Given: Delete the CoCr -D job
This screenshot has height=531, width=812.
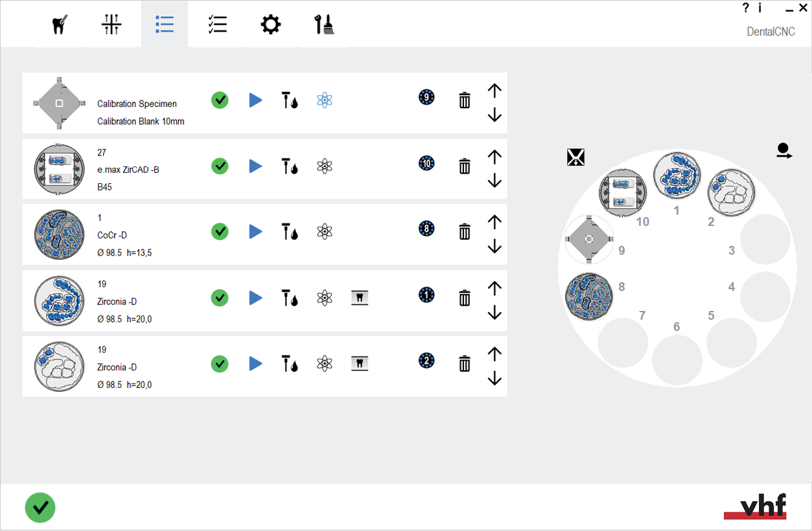Looking at the screenshot, I should [x=465, y=232].
